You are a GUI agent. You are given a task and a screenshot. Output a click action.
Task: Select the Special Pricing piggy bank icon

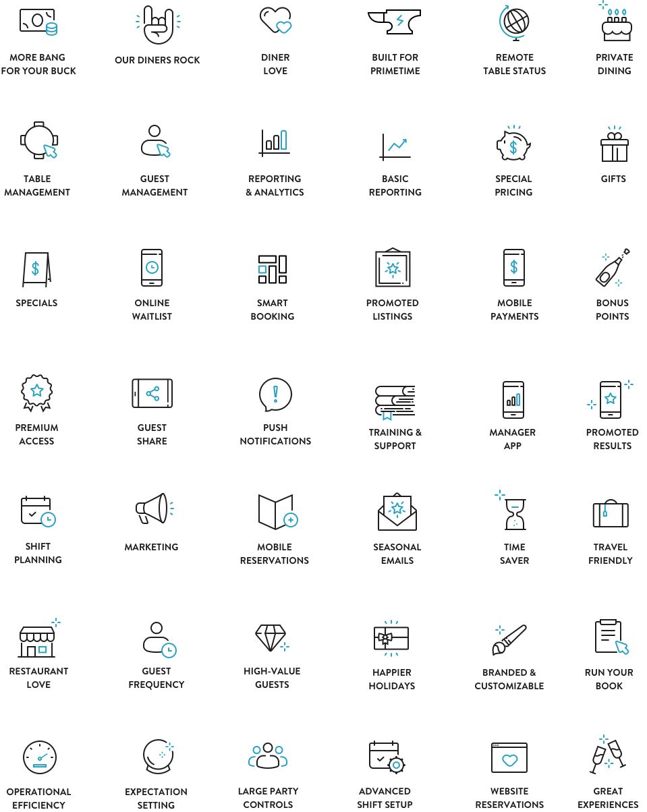(513, 144)
